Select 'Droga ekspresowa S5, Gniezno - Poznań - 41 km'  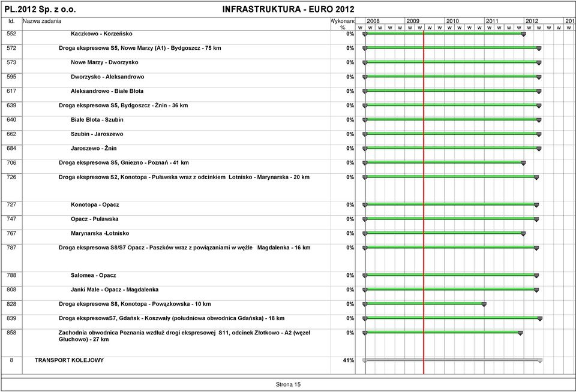(124, 162)
